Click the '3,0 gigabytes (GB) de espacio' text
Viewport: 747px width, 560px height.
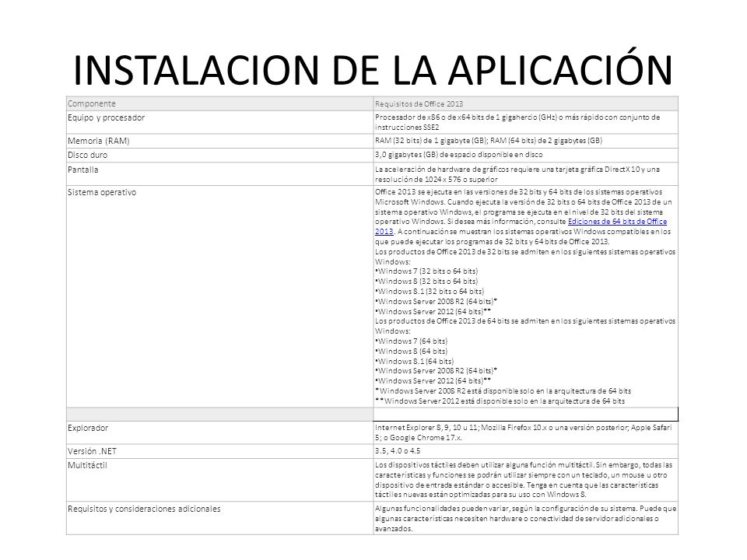click(x=458, y=155)
